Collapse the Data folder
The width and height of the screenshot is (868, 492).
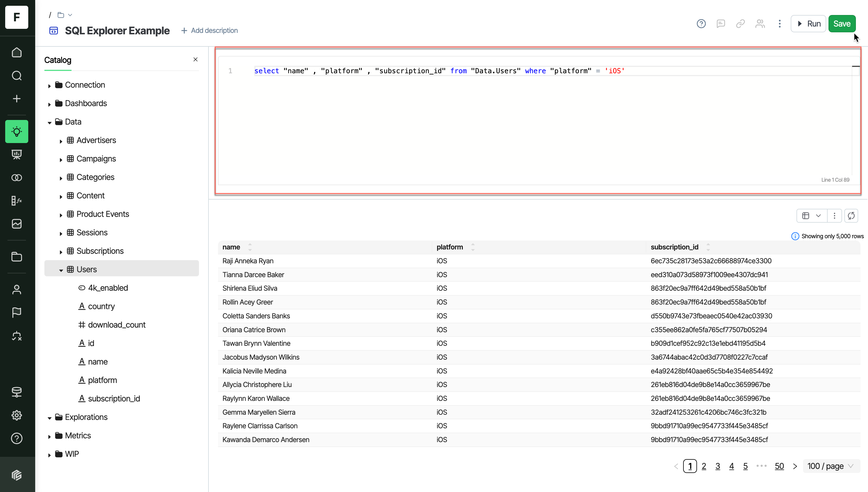click(x=49, y=122)
